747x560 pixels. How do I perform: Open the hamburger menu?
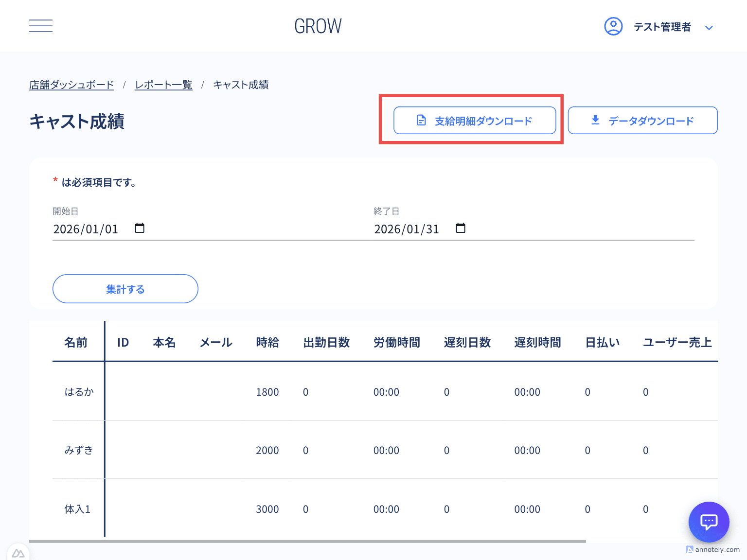(41, 26)
